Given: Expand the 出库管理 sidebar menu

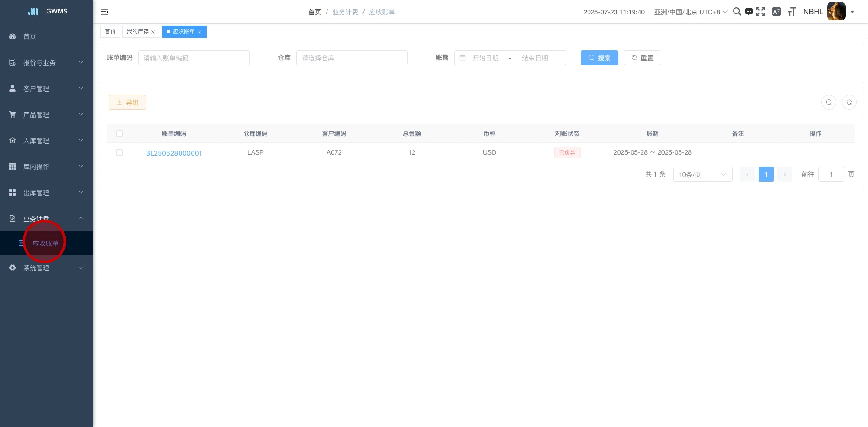Looking at the screenshot, I should tap(47, 193).
